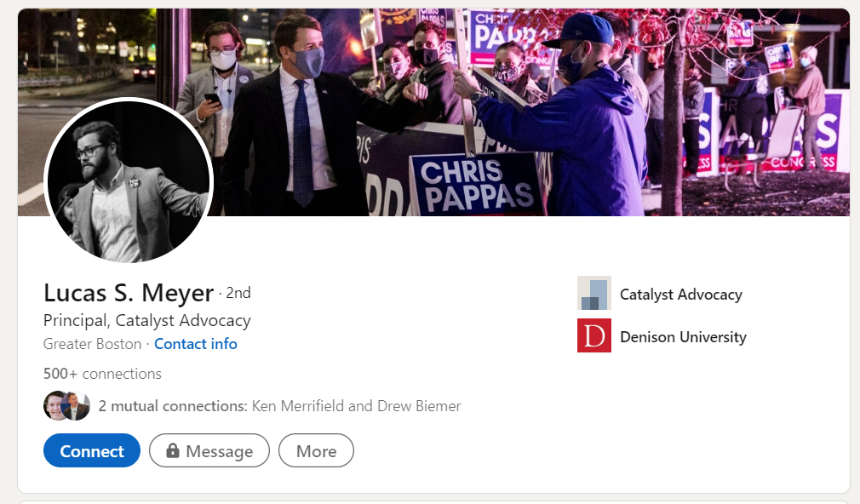This screenshot has width=860, height=504.
Task: Open the More actions menu
Action: tap(316, 450)
